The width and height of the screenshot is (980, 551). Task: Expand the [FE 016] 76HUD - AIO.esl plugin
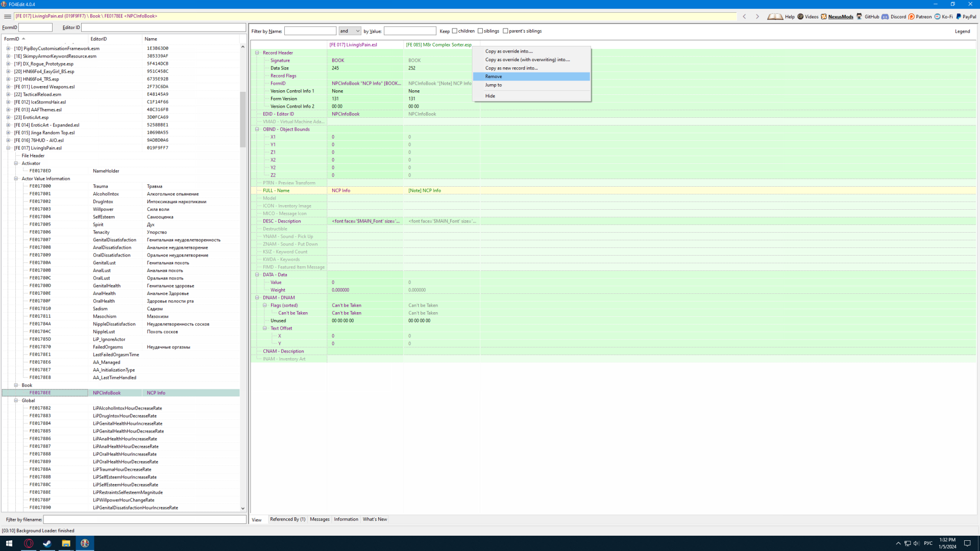click(8, 140)
